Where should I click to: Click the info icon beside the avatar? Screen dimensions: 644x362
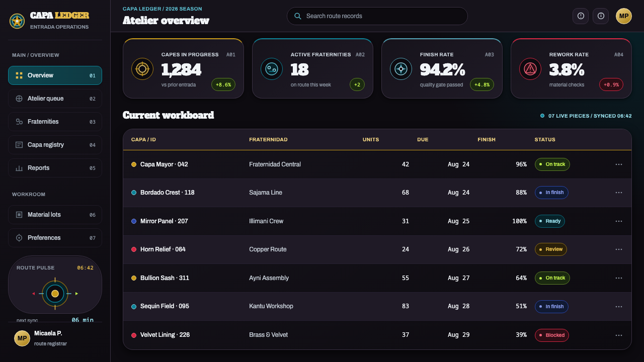pyautogui.click(x=601, y=16)
